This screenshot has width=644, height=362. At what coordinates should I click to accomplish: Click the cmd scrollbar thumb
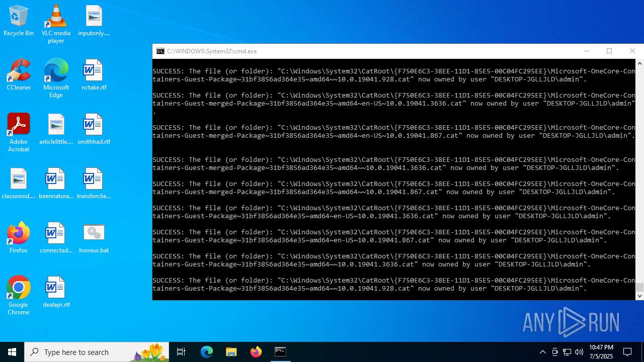(x=639, y=287)
